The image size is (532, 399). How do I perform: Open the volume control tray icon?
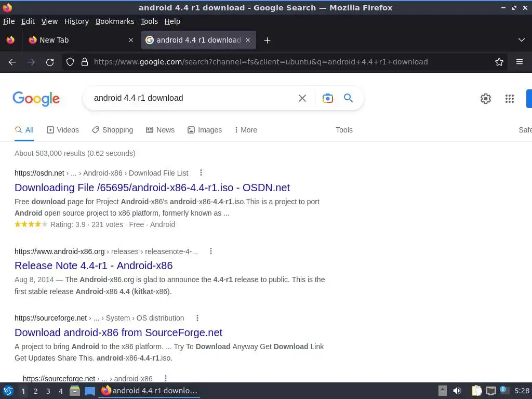(x=457, y=391)
